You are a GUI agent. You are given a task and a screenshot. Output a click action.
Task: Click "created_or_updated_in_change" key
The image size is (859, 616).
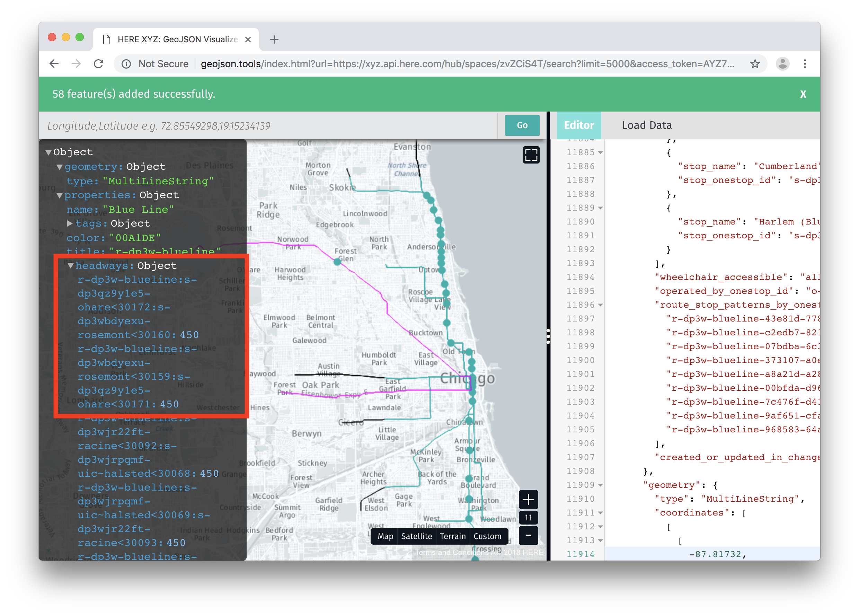[x=737, y=458]
